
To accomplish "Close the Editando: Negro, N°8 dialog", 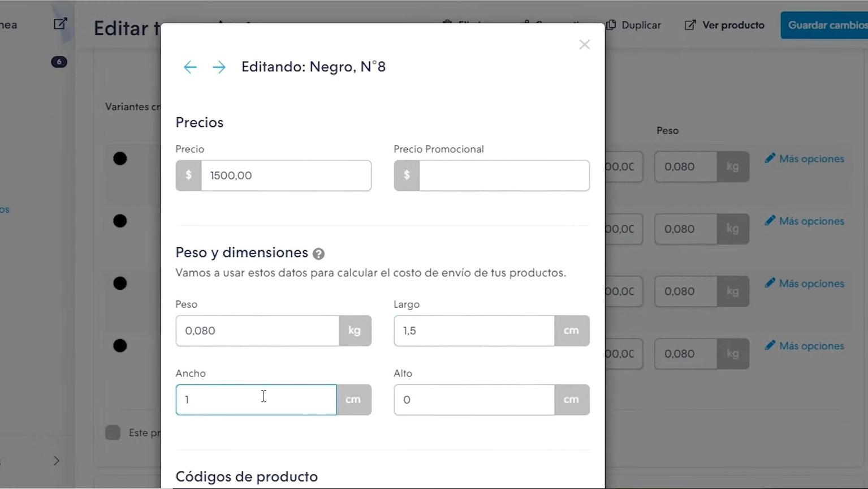I will 585,45.
